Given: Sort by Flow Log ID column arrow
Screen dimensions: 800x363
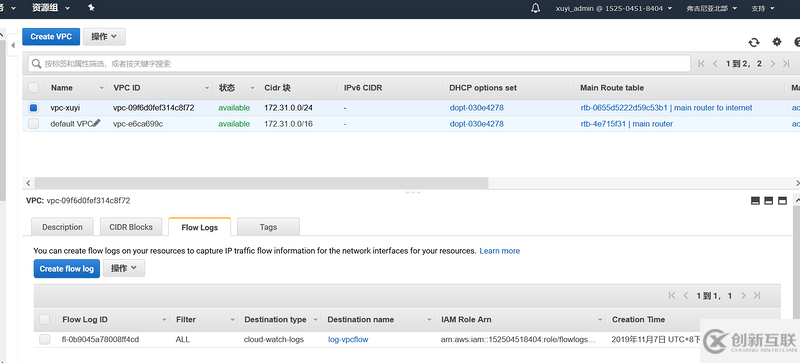Looking at the screenshot, I should tap(164, 320).
